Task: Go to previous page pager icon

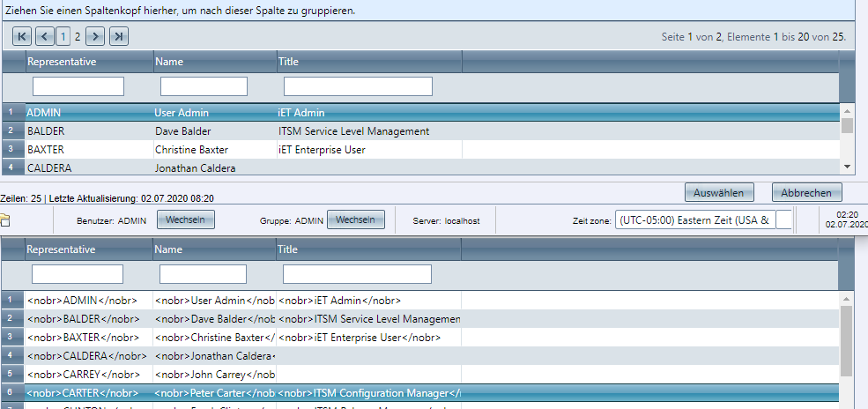Action: (44, 36)
